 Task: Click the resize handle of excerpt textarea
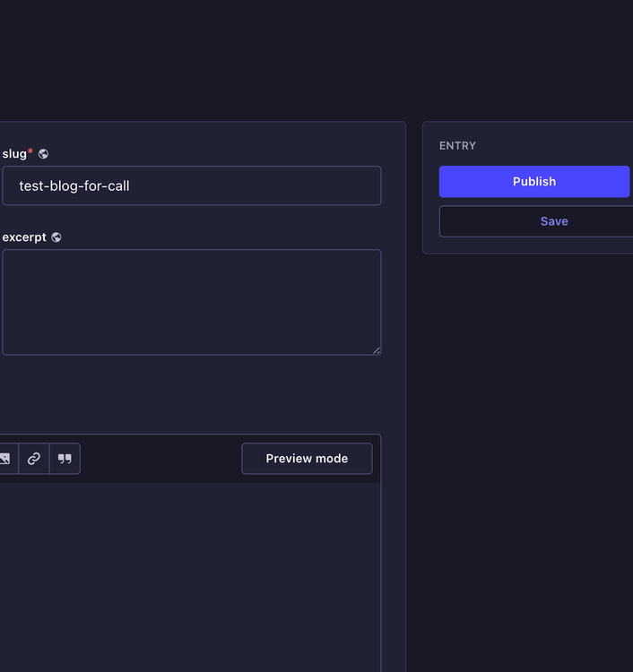tap(376, 349)
